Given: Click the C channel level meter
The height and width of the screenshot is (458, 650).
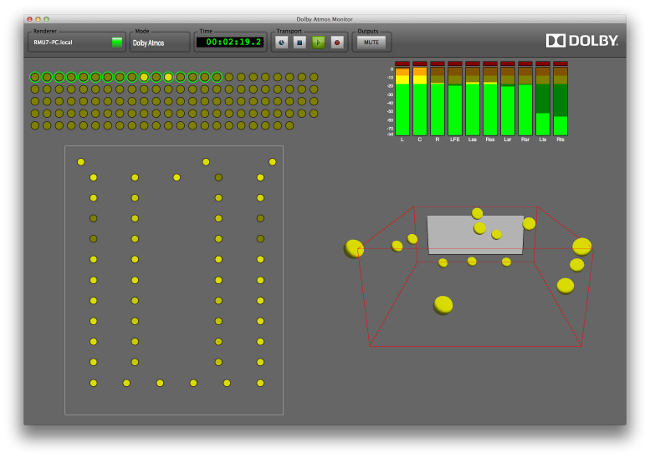Looking at the screenshot, I should [x=420, y=101].
